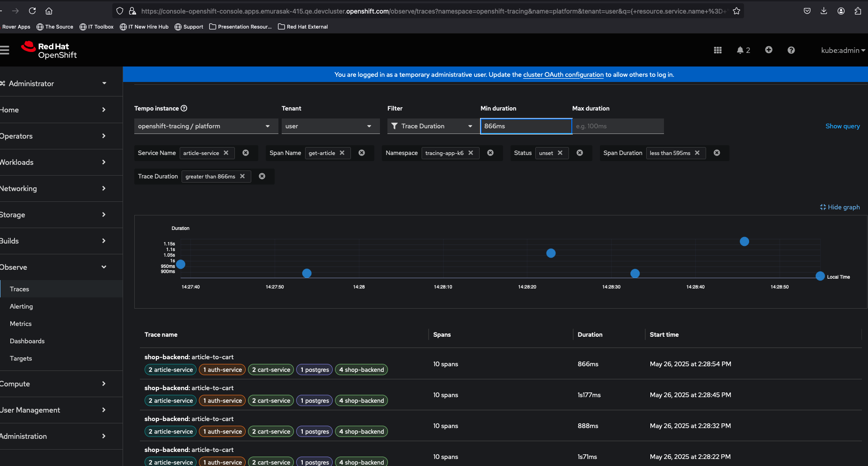Remove the 'less than 595ms' chip

coord(697,153)
